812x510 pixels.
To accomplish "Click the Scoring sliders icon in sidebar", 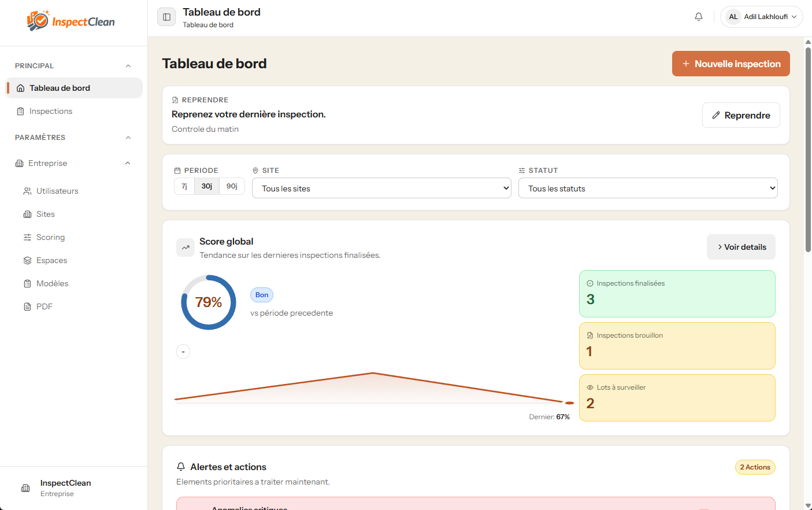I will click(27, 237).
